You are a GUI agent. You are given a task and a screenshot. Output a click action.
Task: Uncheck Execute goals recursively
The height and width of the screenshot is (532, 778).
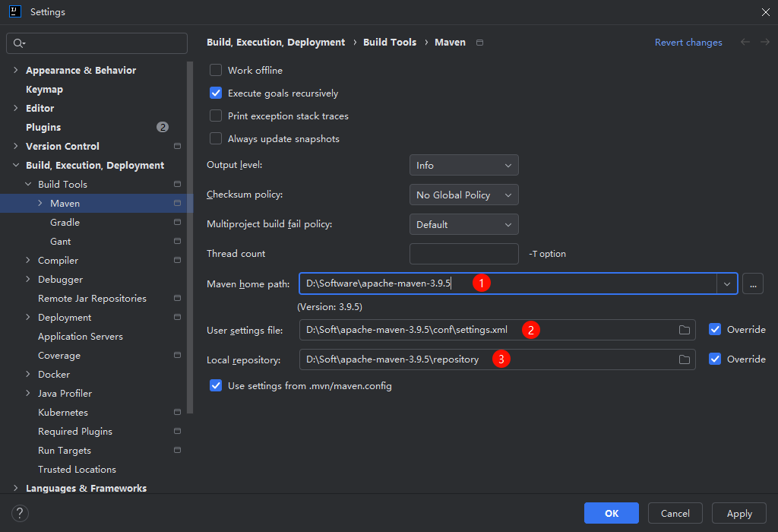click(216, 93)
